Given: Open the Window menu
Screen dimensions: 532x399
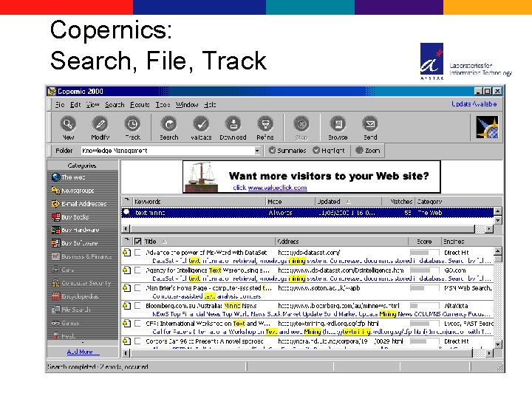Looking at the screenshot, I should 187,104.
